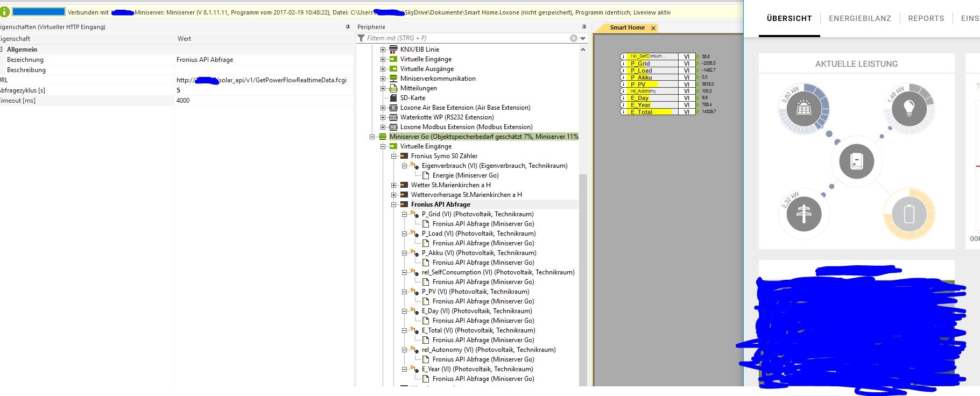The width and height of the screenshot is (980, 396).
Task: Open the Reports tab
Action: click(926, 18)
